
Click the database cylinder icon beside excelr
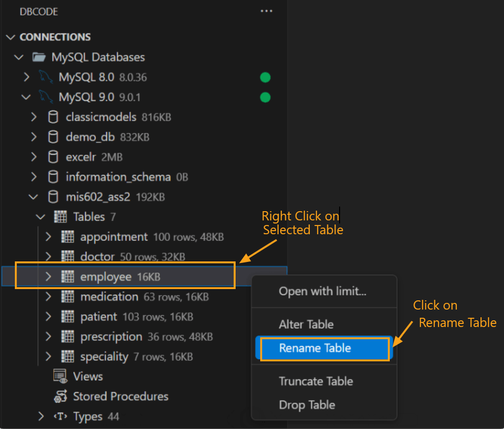tap(53, 157)
